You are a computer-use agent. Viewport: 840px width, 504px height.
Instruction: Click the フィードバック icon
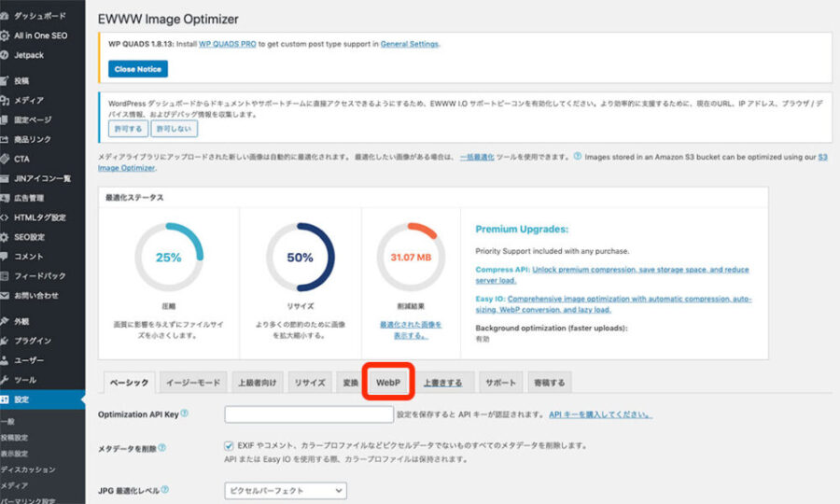pyautogui.click(x=5, y=276)
